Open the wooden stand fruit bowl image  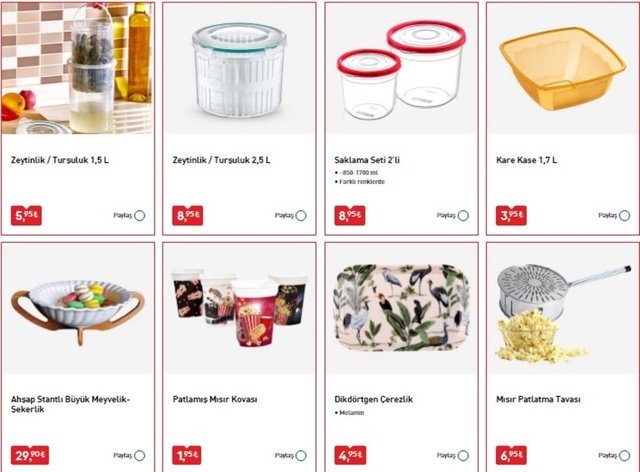point(78,309)
